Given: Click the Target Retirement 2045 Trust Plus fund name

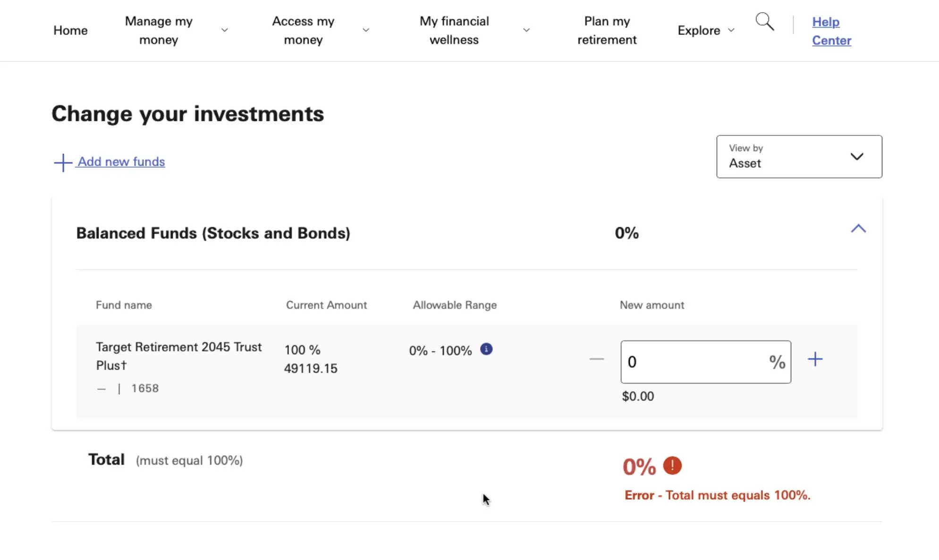Looking at the screenshot, I should click(x=178, y=356).
